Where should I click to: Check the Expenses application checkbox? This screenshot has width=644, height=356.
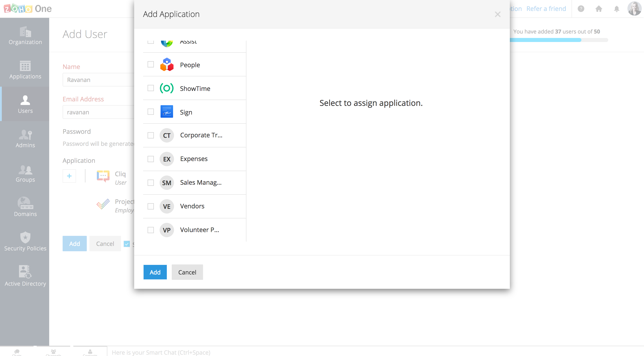tap(150, 159)
